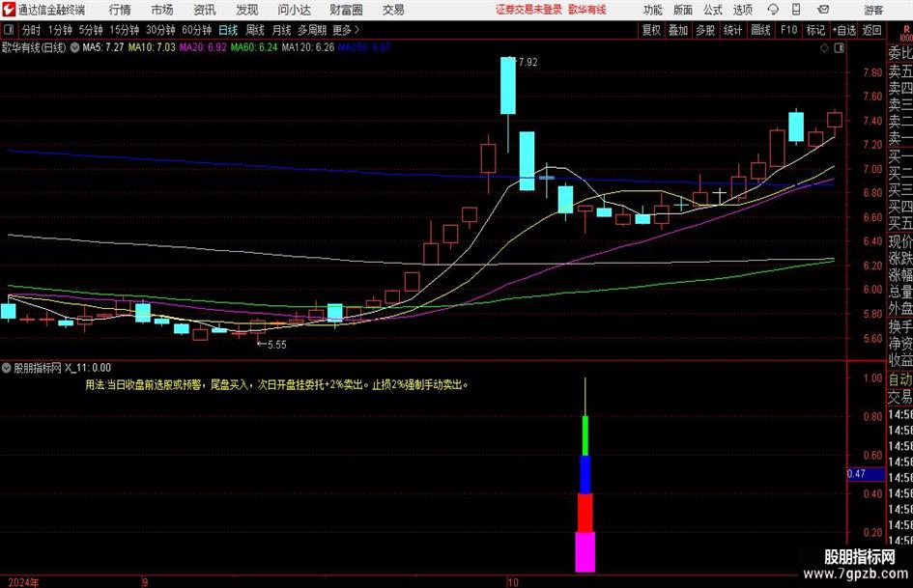
Task: Click the 歌华有线 stock name in title bar
Action: click(587, 10)
